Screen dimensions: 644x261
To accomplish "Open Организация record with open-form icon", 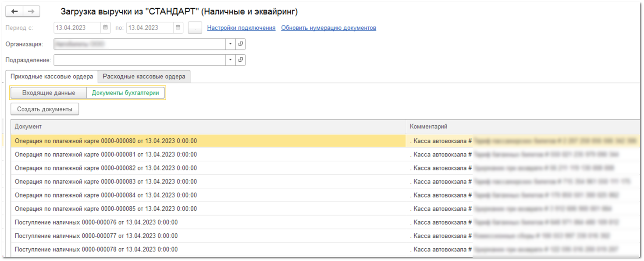I will [241, 44].
